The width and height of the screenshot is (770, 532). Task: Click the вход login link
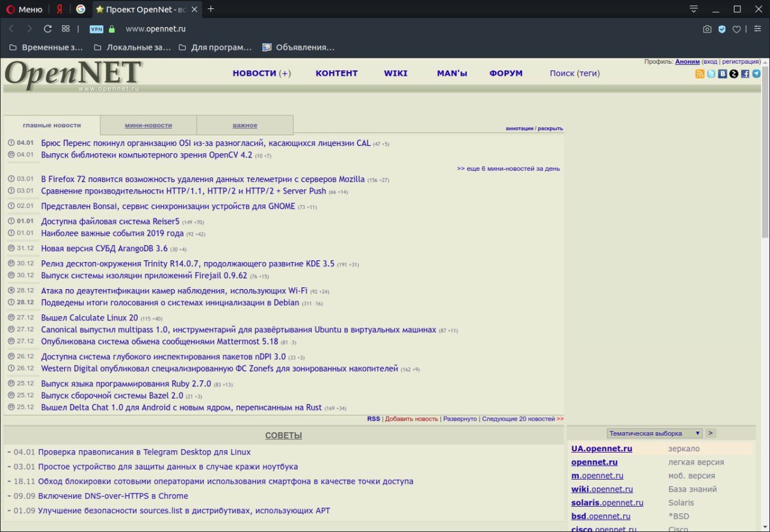click(x=710, y=61)
